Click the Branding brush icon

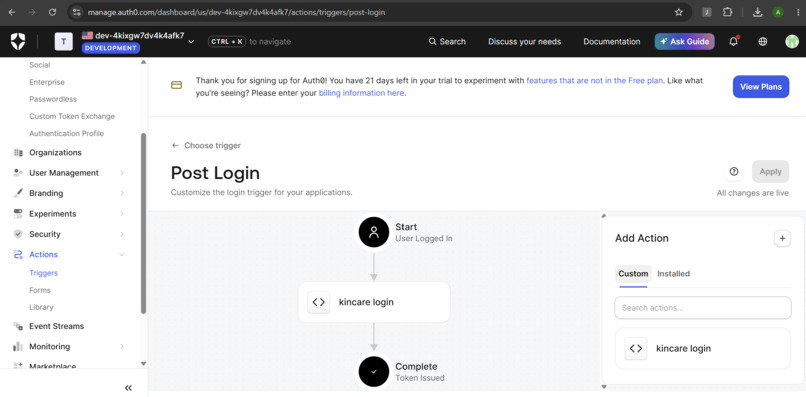(18, 193)
